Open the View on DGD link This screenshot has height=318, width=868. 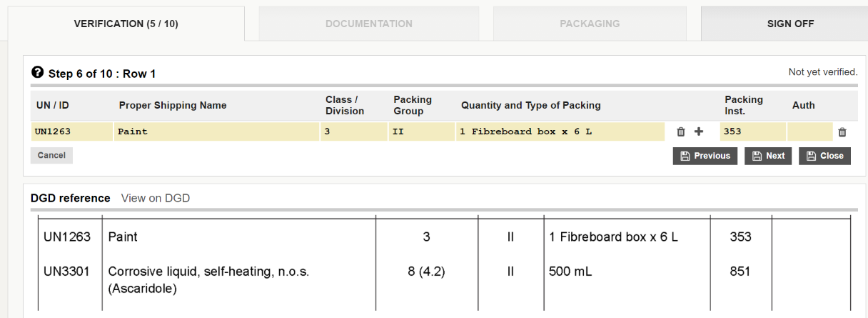tap(156, 198)
